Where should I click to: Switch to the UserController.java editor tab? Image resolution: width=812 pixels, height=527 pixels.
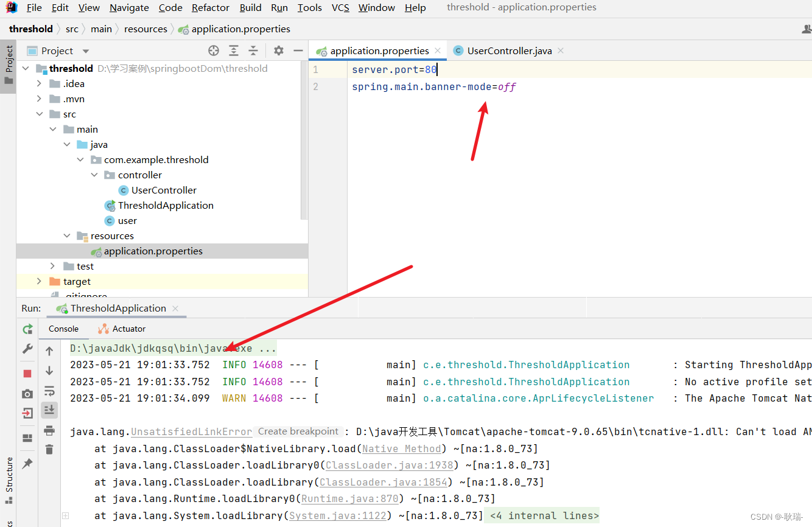[509, 51]
